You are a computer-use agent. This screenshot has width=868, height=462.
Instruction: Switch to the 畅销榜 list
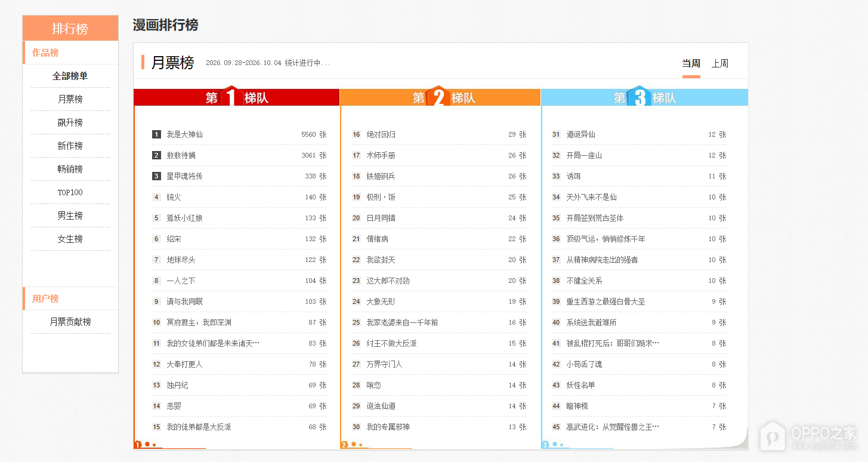70,169
